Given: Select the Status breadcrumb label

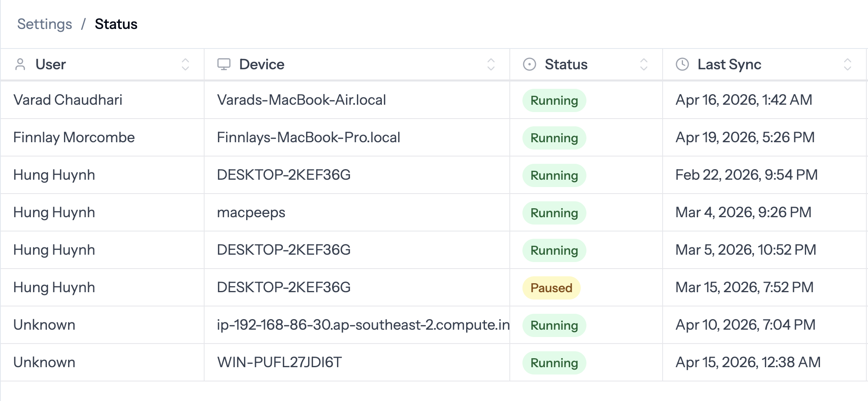Looking at the screenshot, I should coord(116,24).
